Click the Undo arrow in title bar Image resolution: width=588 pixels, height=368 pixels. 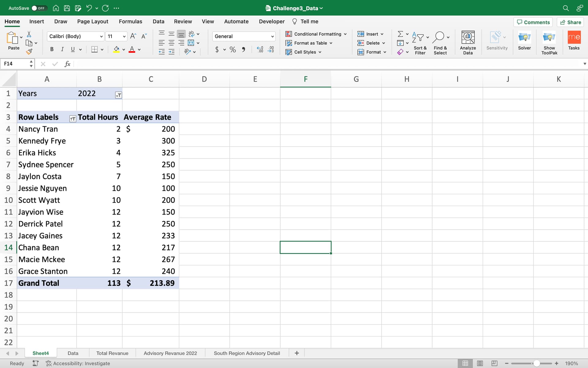tap(89, 8)
